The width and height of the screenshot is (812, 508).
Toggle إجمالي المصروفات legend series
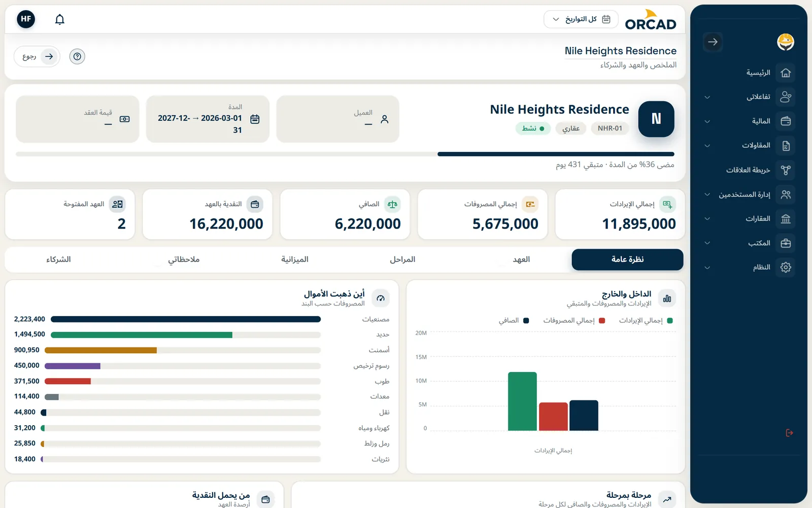574,321
